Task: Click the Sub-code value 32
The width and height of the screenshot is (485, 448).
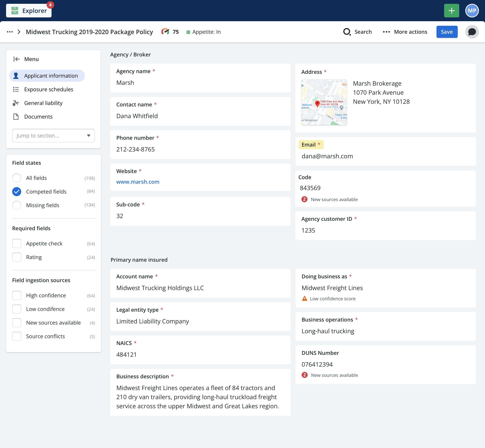Action: click(120, 216)
